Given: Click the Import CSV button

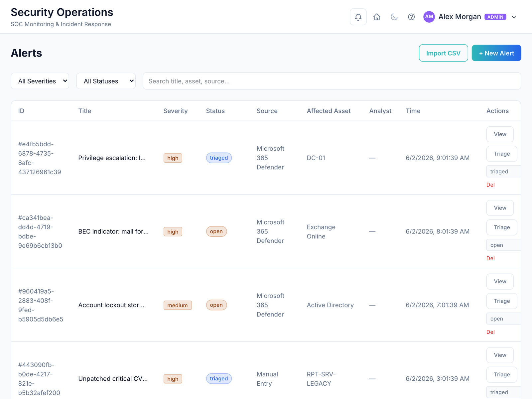Looking at the screenshot, I should click(x=443, y=53).
